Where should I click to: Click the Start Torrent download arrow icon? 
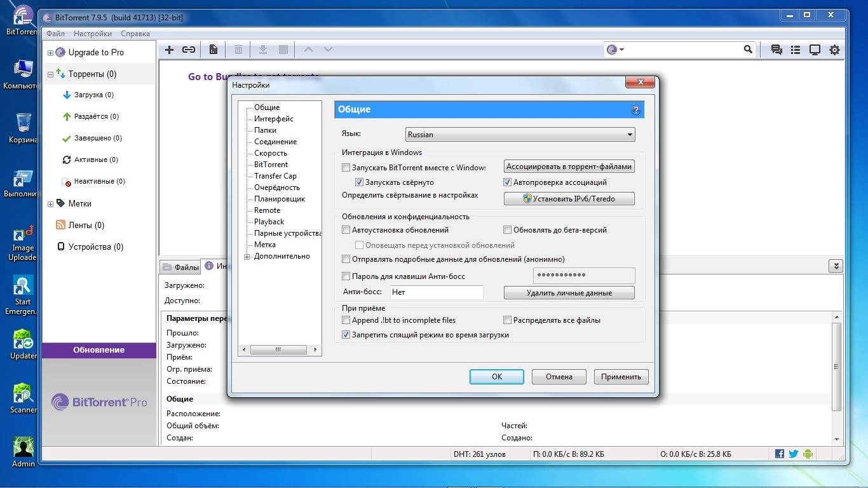[x=263, y=50]
